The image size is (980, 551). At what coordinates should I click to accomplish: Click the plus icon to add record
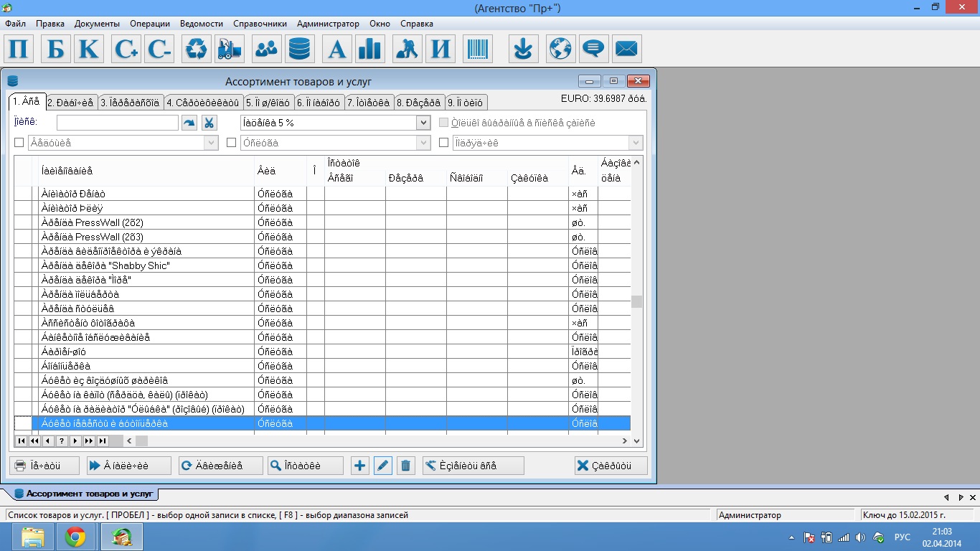tap(360, 466)
